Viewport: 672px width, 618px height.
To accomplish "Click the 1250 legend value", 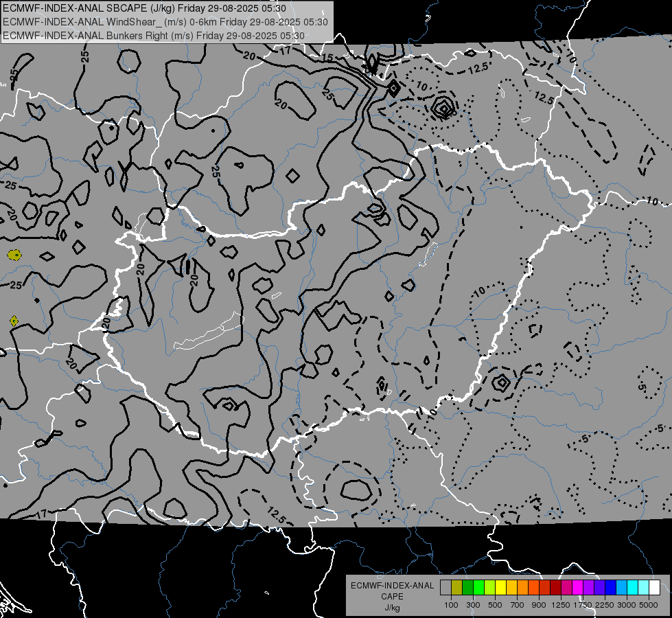I will (x=561, y=605).
